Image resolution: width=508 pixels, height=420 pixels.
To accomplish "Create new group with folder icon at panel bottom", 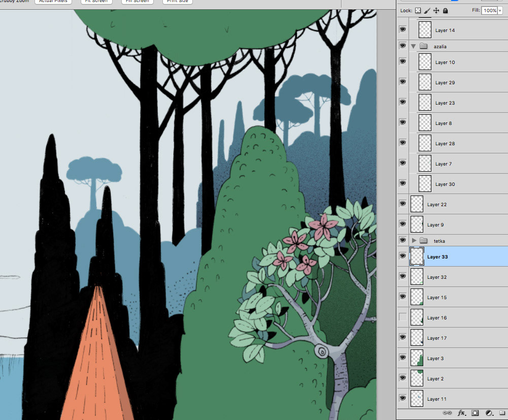I will (x=502, y=412).
